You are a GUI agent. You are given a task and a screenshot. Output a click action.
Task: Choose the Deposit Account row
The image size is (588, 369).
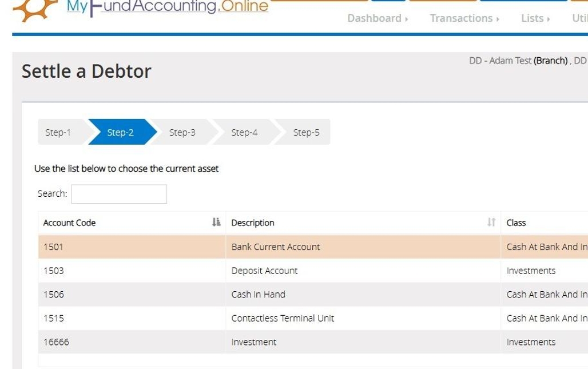click(x=264, y=271)
